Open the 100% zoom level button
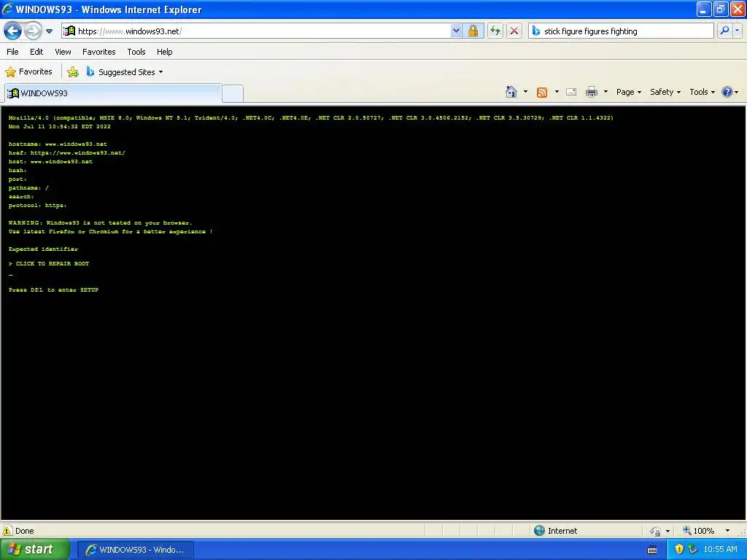The height and width of the screenshot is (560, 747). tap(698, 531)
